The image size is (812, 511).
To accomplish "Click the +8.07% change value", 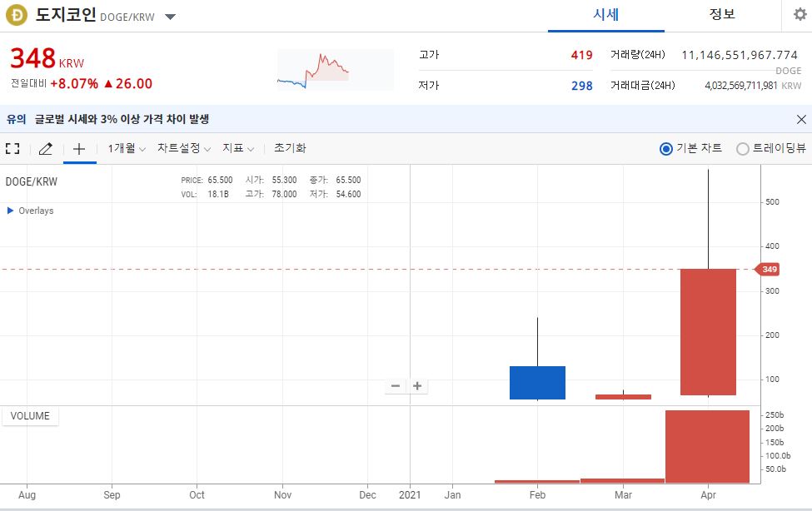I will (x=74, y=84).
